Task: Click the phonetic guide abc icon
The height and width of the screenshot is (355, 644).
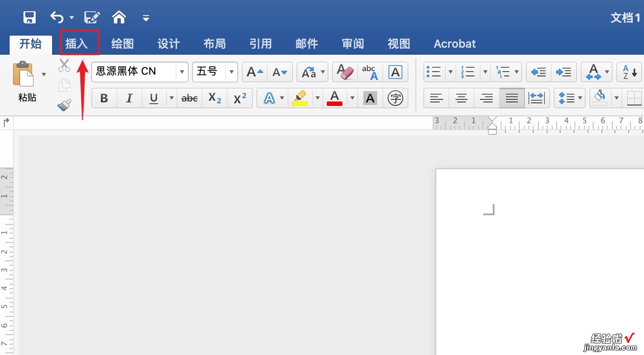Action: tap(370, 72)
